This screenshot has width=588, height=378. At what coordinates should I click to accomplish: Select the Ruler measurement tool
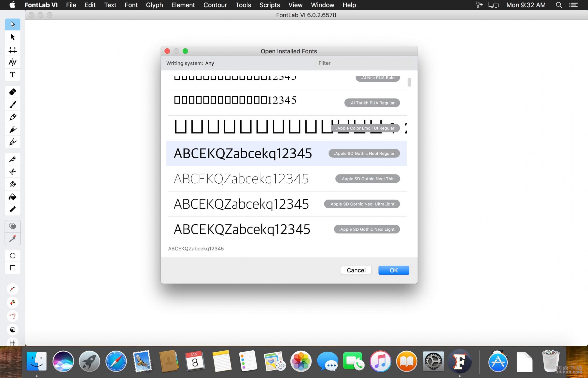tap(13, 209)
